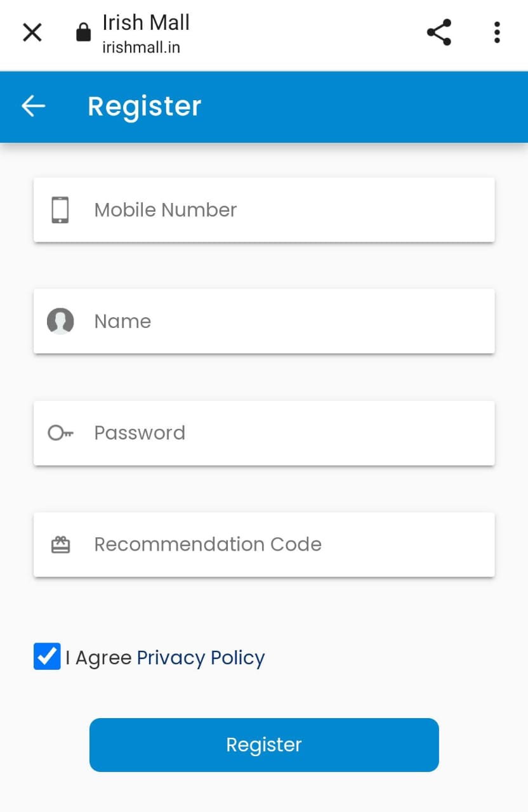Tap the key icon beside Password
This screenshot has width=528, height=812.
tap(61, 433)
